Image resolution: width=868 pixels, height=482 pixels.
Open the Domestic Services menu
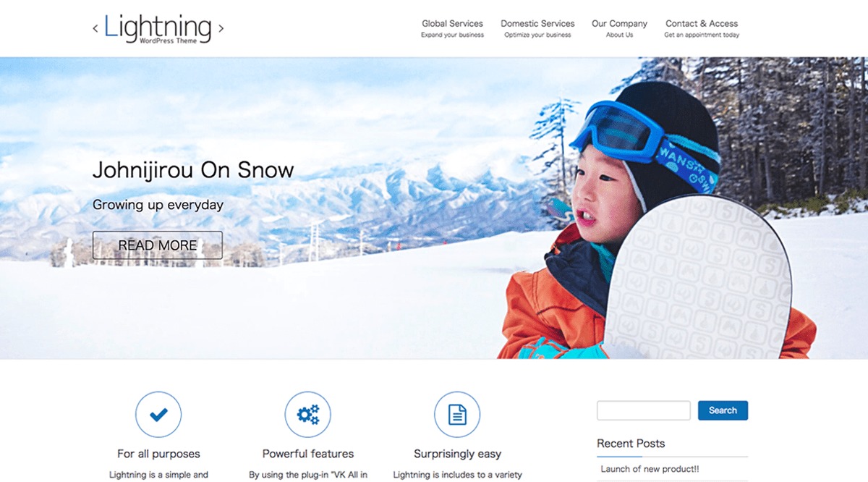coord(537,28)
